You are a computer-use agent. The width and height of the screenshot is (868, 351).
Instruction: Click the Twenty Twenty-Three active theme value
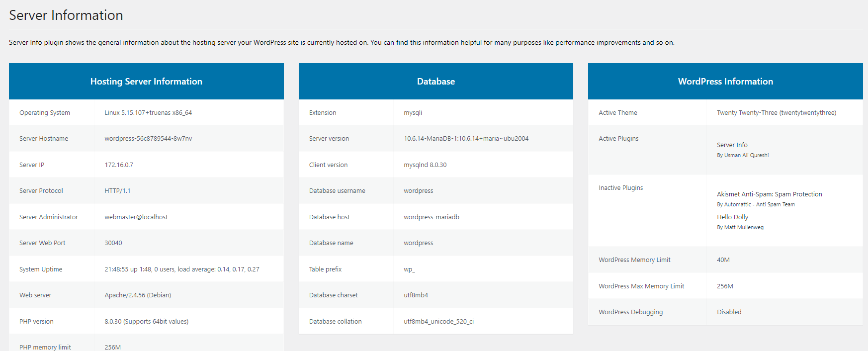point(776,113)
